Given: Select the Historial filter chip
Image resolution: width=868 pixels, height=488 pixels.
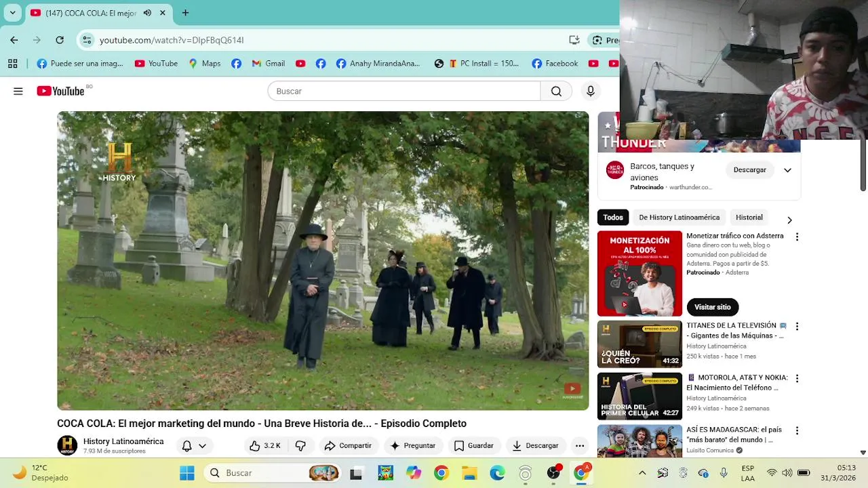Looking at the screenshot, I should [749, 218].
